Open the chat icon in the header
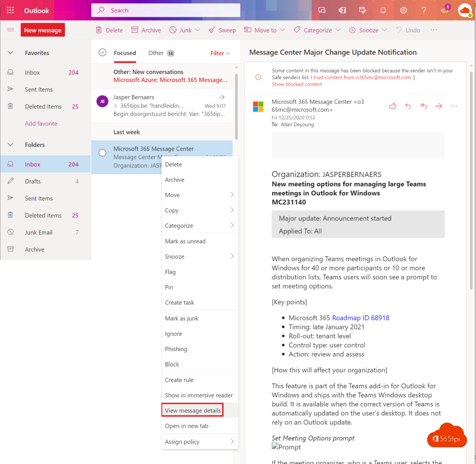Screen dimensions: 476x464 tap(322, 10)
